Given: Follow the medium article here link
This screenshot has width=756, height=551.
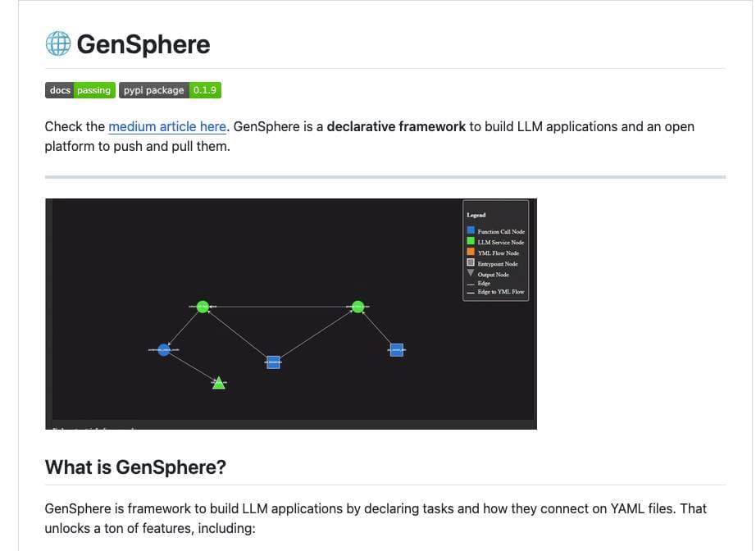Looking at the screenshot, I should [x=167, y=126].
